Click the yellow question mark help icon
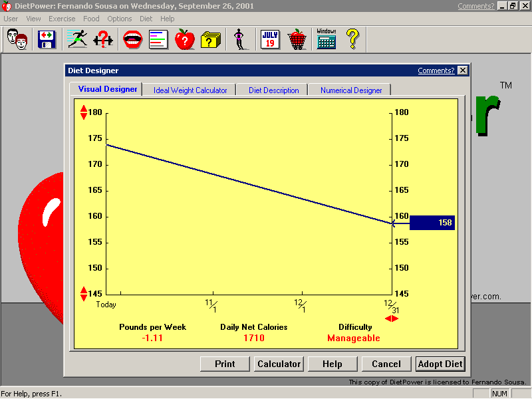The height and width of the screenshot is (399, 532). [352, 40]
